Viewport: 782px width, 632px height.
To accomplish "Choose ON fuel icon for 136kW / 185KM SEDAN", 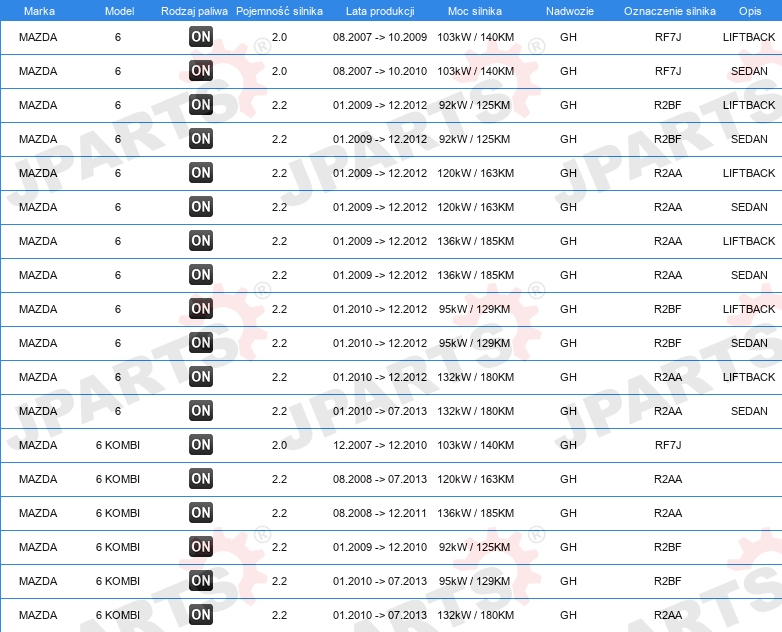I will click(x=201, y=275).
